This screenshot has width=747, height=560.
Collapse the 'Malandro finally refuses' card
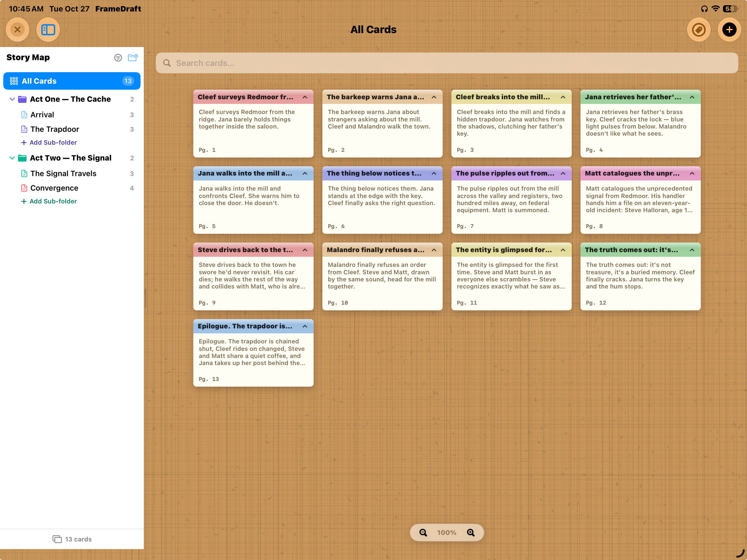click(434, 250)
